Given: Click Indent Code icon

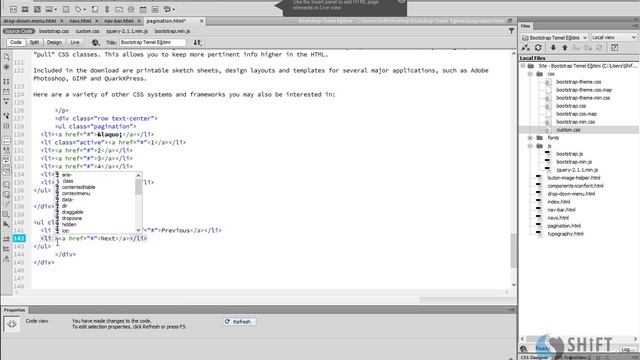Looking at the screenshot, I should click(x=6, y=239).
